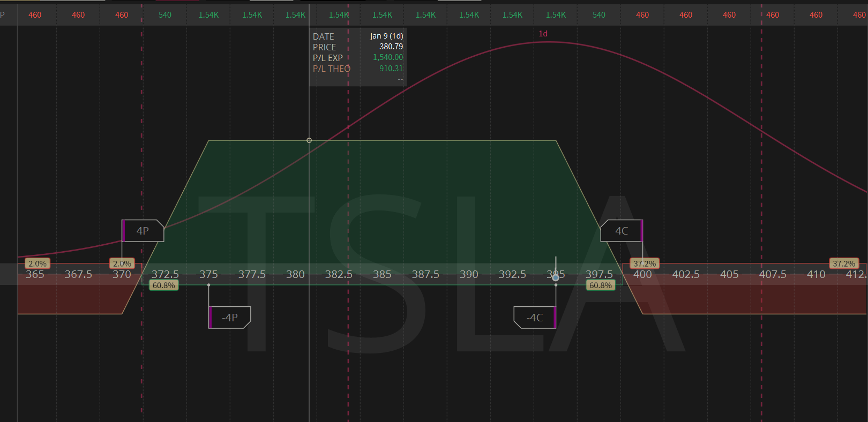
Task: Click the 2.0% probability label above 365
Action: 38,263
